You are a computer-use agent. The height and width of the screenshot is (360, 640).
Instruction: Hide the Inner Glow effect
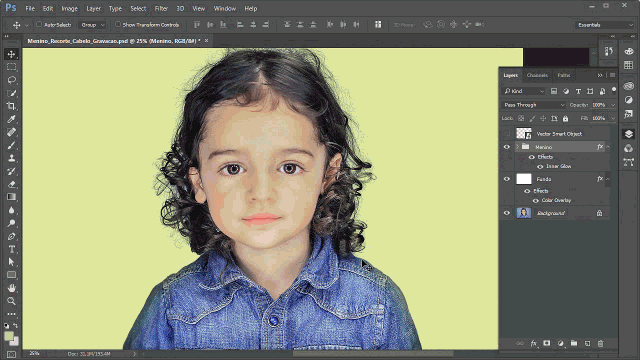[540, 167]
